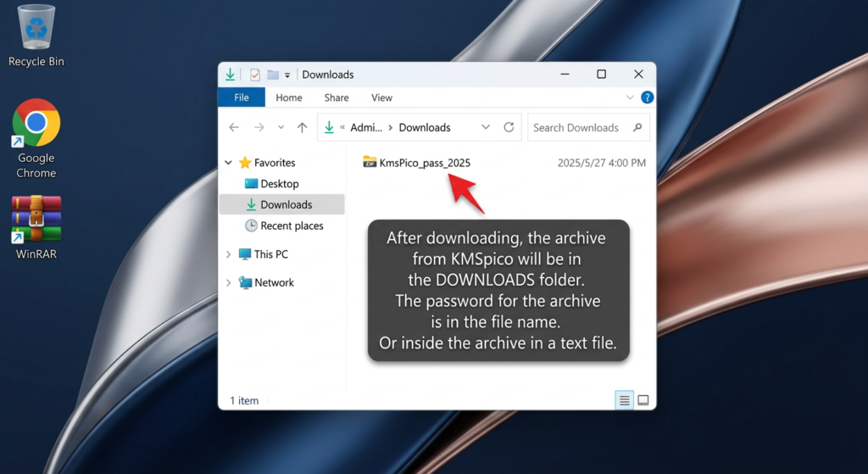
Task: Switch to details view layout
Action: (624, 399)
